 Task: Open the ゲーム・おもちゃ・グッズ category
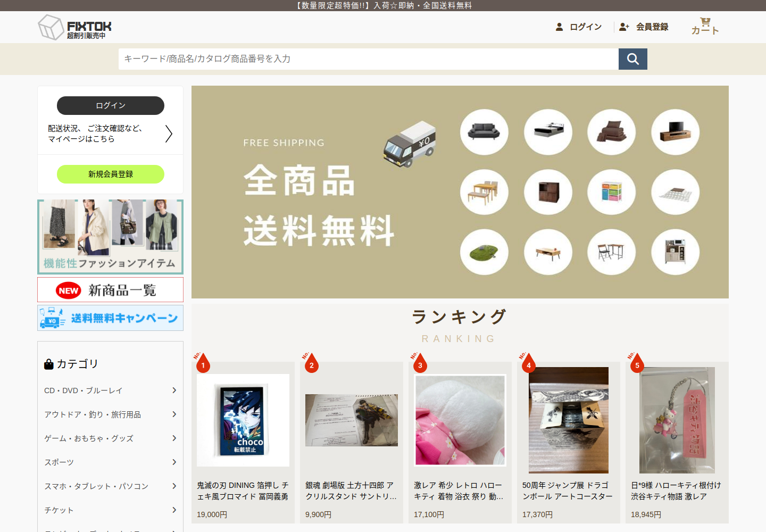click(89, 438)
